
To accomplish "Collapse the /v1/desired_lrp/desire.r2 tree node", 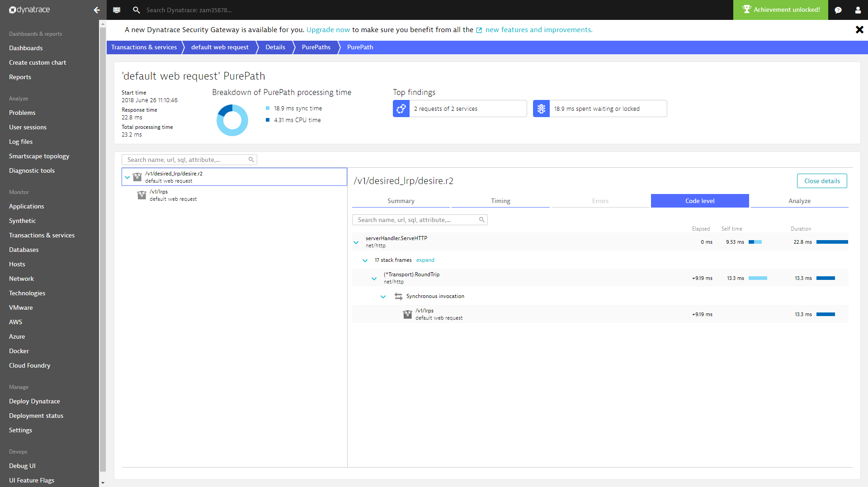I will coord(127,177).
